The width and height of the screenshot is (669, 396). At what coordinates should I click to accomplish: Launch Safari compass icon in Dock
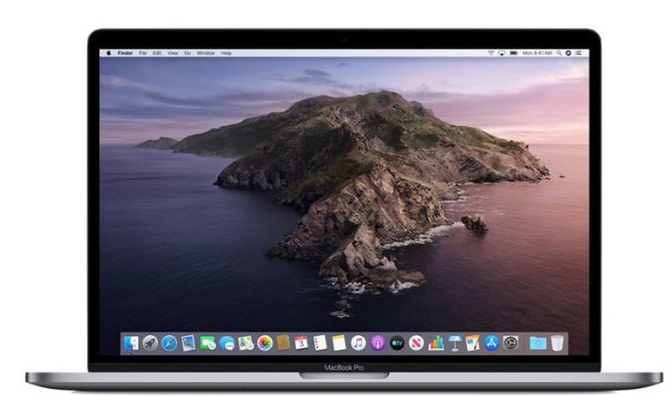coord(169,343)
